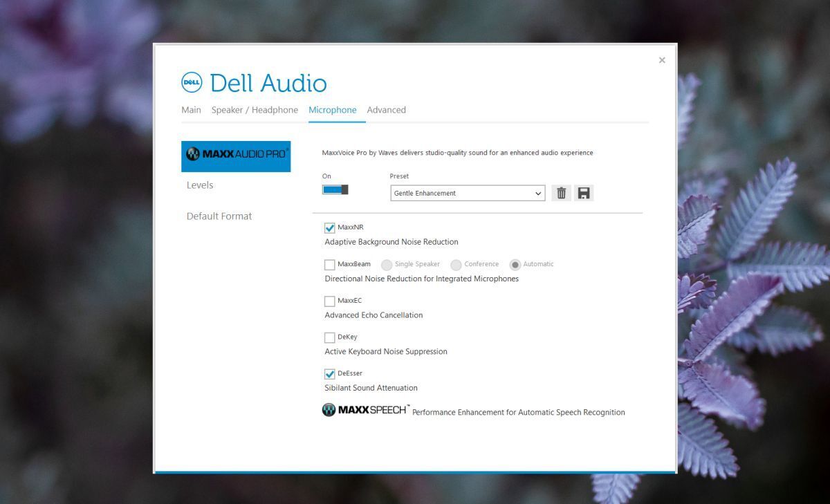This screenshot has width=830, height=504.
Task: Enable the MaxxBeam checkbox
Action: coord(330,265)
